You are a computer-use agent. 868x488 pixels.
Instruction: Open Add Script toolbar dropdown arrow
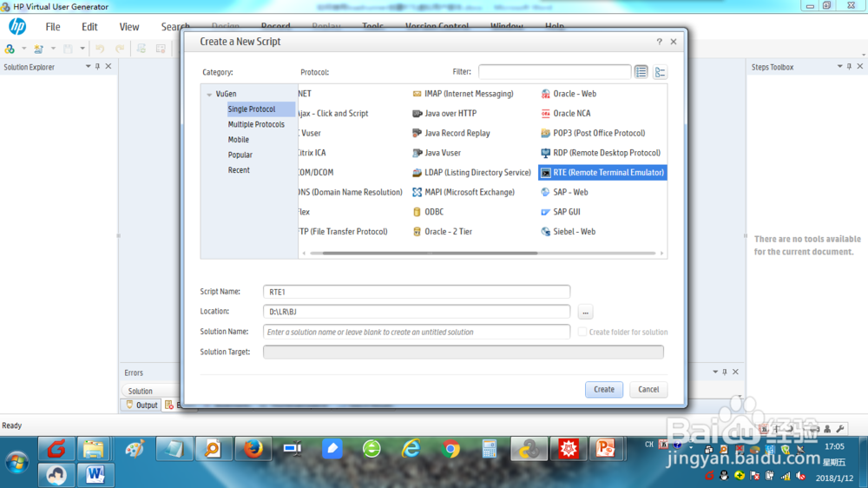pyautogui.click(x=53, y=49)
